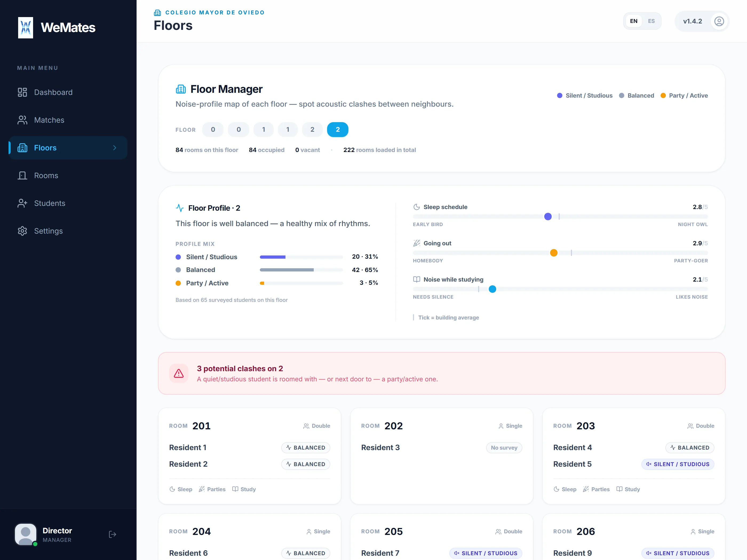Viewport: 747px width, 560px height.
Task: Click Party / Active legend dot
Action: coord(663,95)
